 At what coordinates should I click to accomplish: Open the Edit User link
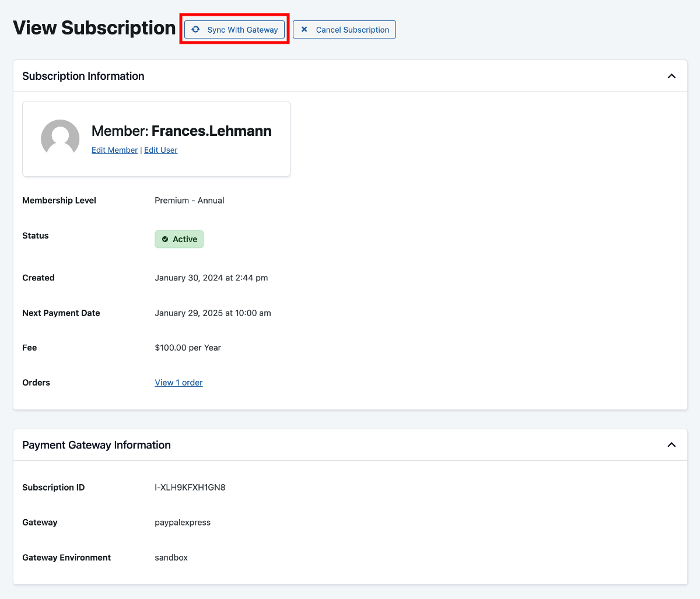[x=160, y=150]
